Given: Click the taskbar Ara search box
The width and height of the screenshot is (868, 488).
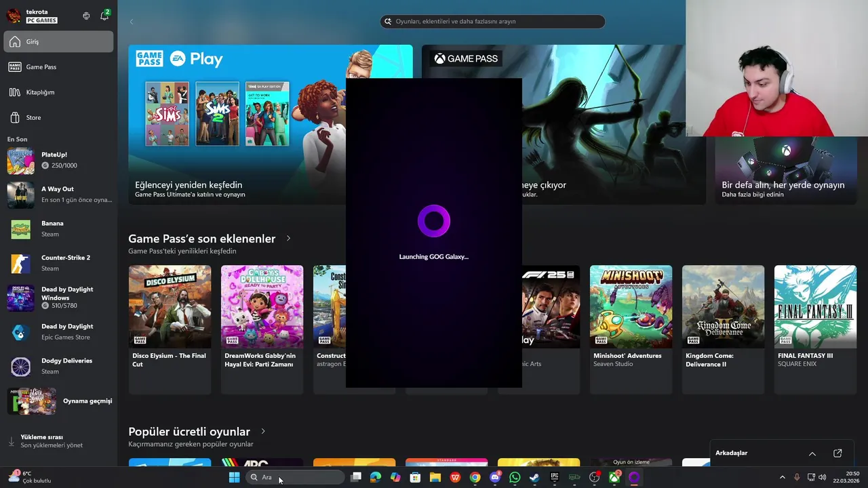Looking at the screenshot, I should 295,477.
